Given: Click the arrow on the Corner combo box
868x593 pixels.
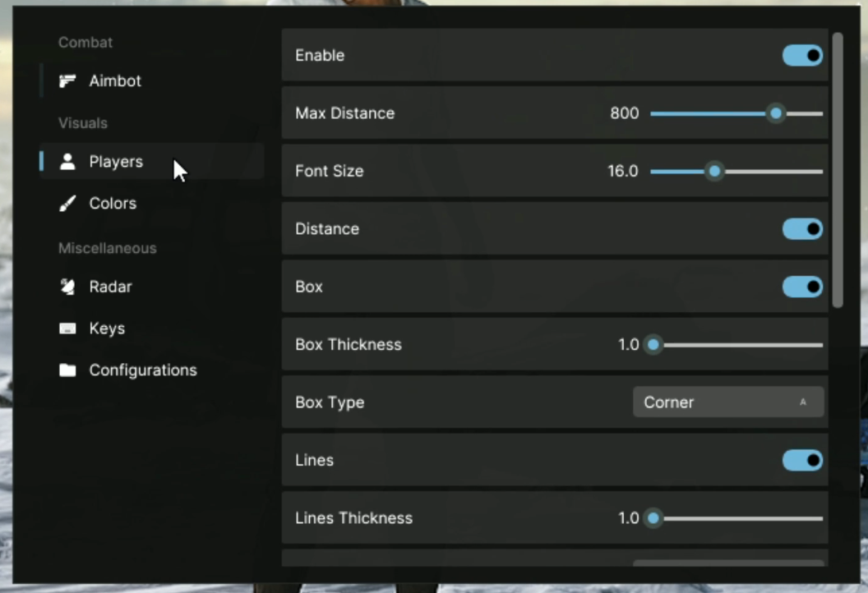Looking at the screenshot, I should 803,402.
